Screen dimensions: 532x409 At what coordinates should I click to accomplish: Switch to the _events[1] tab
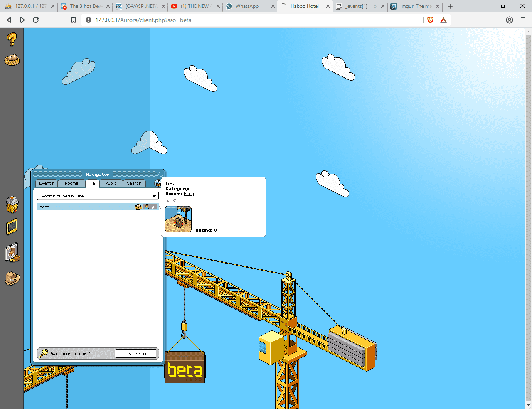click(x=360, y=6)
